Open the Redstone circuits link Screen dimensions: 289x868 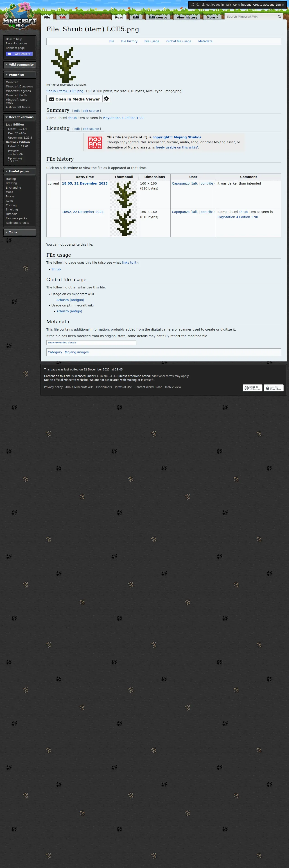[x=17, y=223]
